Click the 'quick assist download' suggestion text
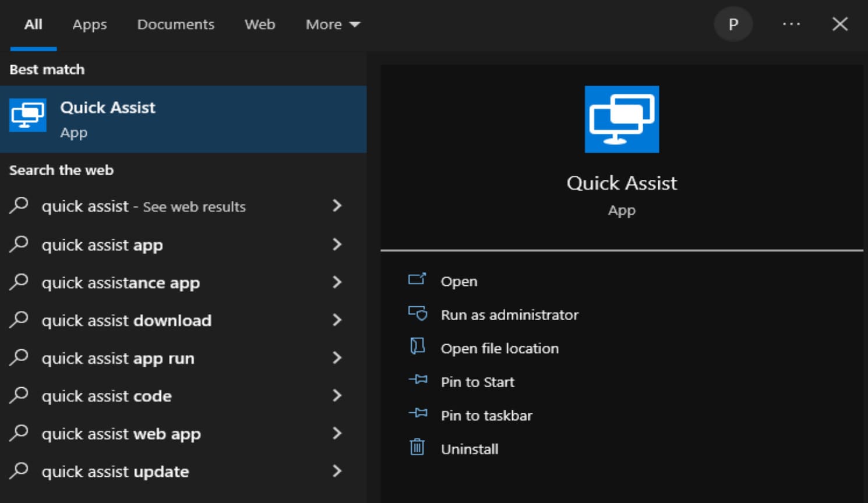868x503 pixels. [x=126, y=320]
